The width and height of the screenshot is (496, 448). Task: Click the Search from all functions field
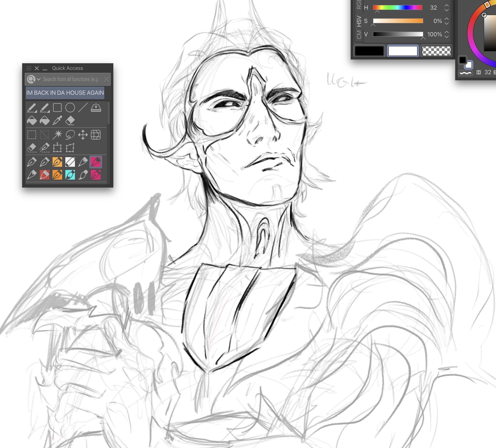point(71,79)
